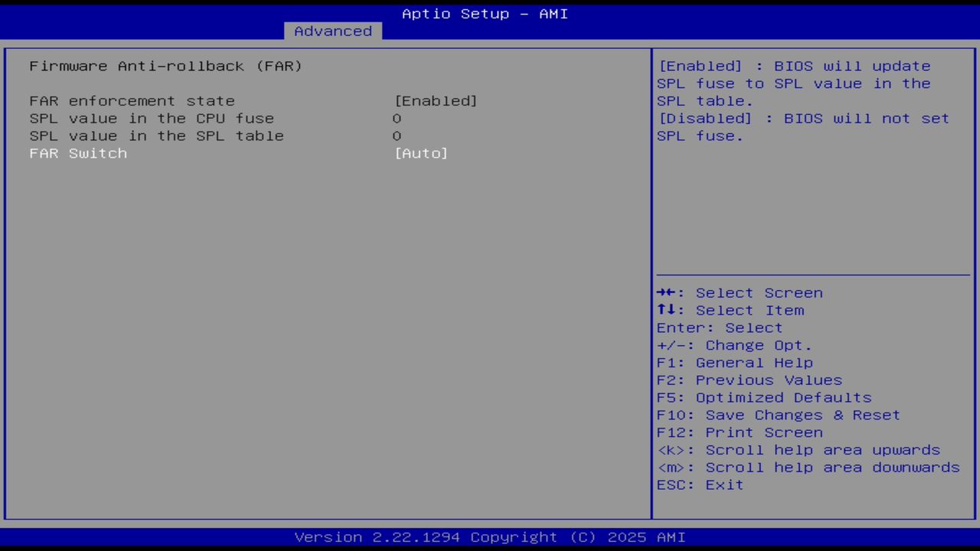Image resolution: width=980 pixels, height=551 pixels.
Task: Select the Aptio Setup – AMI title bar
Action: point(484,13)
